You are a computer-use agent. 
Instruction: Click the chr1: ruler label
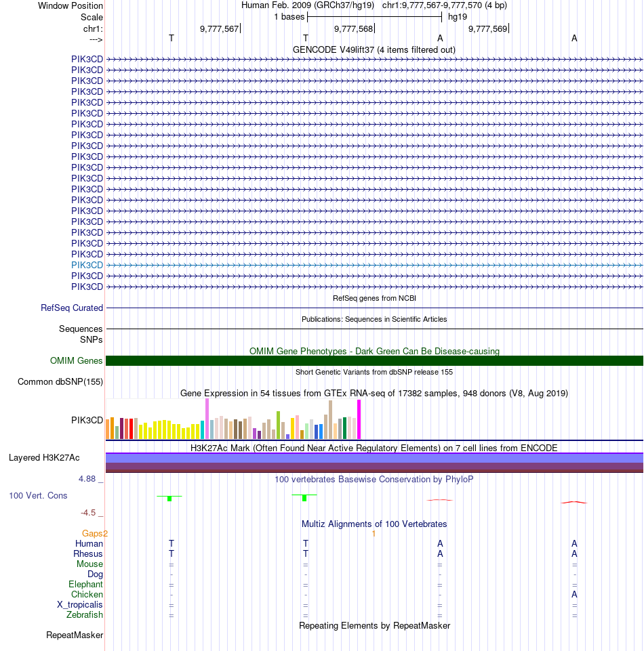[93, 28]
